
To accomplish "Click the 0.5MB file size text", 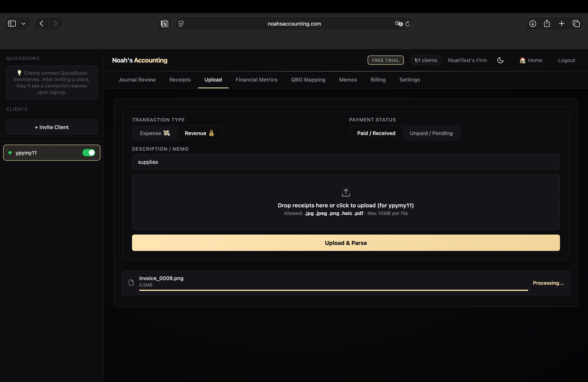I will click(x=146, y=285).
